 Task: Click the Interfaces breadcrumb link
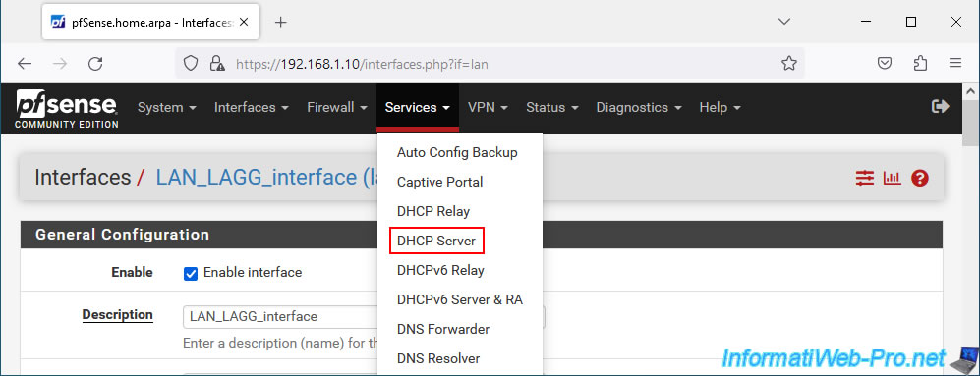(83, 178)
